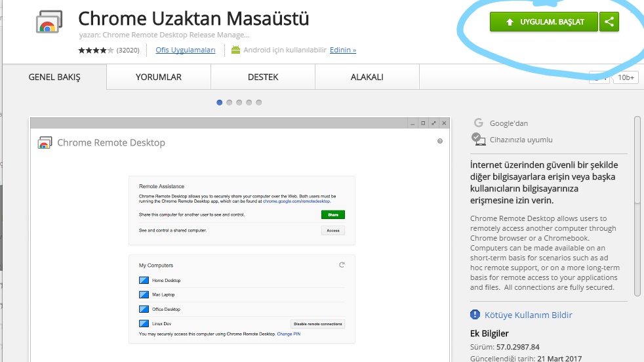
Task: Click the green share icon button
Action: coord(609,22)
